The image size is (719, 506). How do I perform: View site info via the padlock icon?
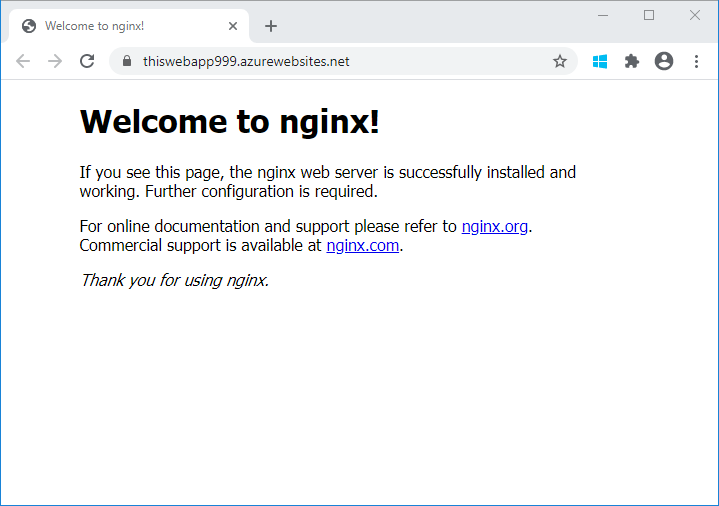[127, 61]
